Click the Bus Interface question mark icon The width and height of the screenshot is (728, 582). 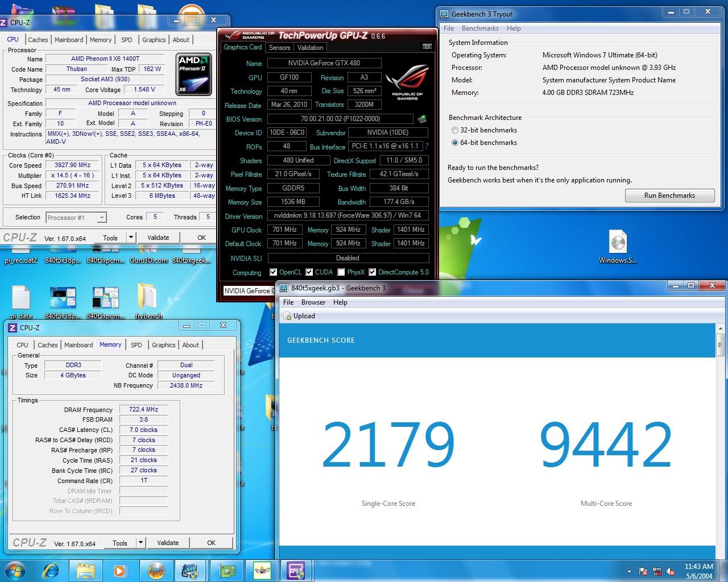coord(427,146)
